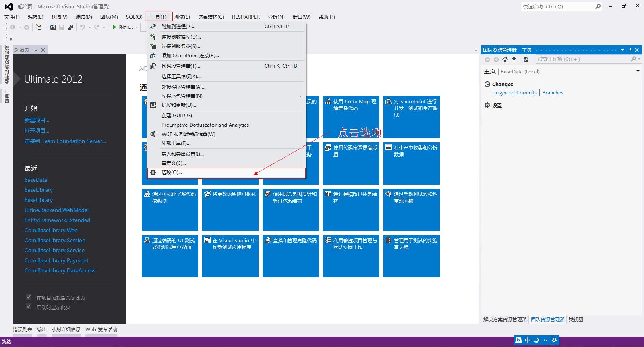Image resolution: width=644 pixels, height=347 pixels.
Task: Click the Save All toolbar icon
Action: (70, 27)
